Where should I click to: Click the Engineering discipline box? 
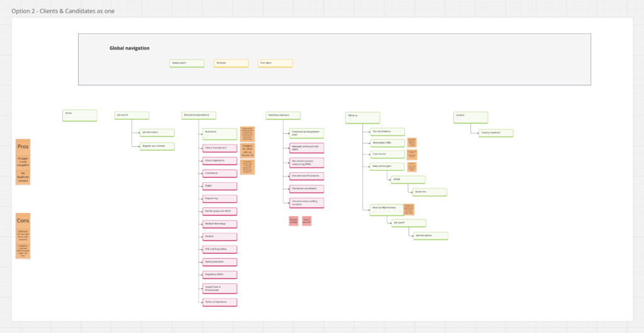pyautogui.click(x=219, y=199)
